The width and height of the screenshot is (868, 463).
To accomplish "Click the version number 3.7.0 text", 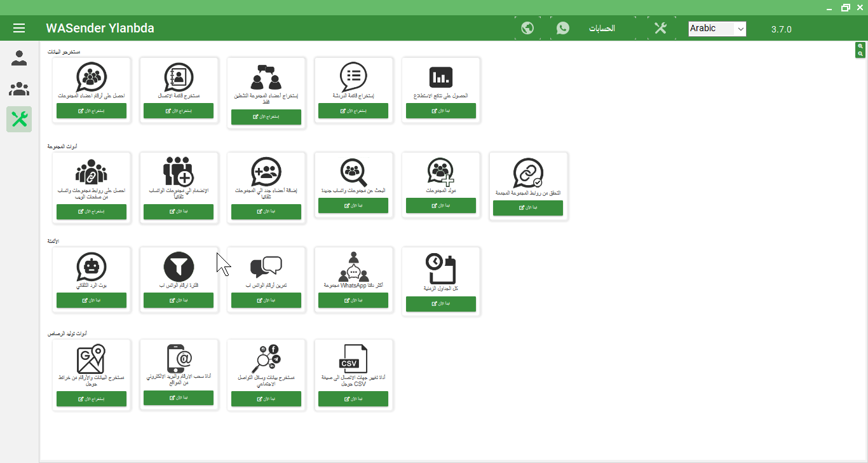I will point(782,29).
